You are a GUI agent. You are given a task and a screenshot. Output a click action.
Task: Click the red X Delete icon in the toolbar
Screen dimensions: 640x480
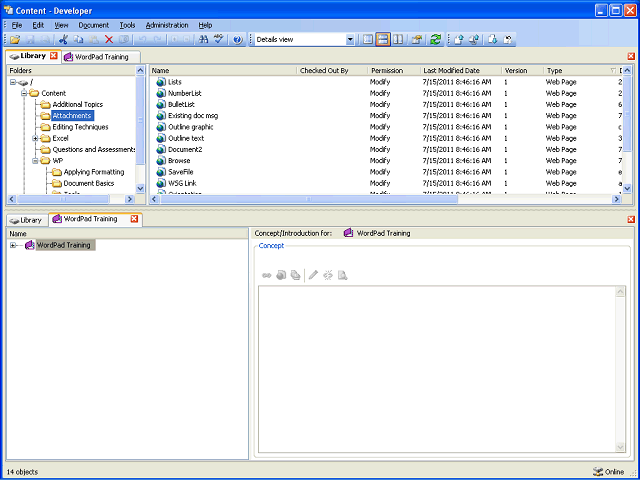pyautogui.click(x=109, y=40)
